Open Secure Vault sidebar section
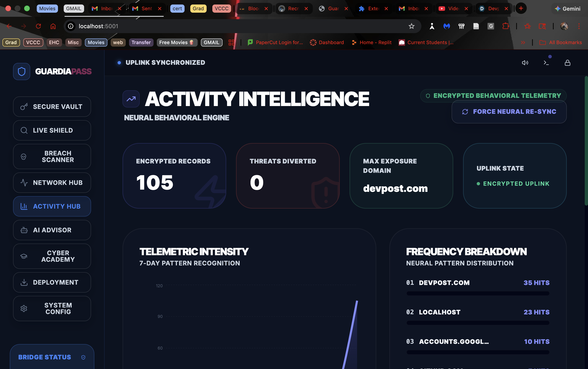The image size is (588, 369). [52, 107]
